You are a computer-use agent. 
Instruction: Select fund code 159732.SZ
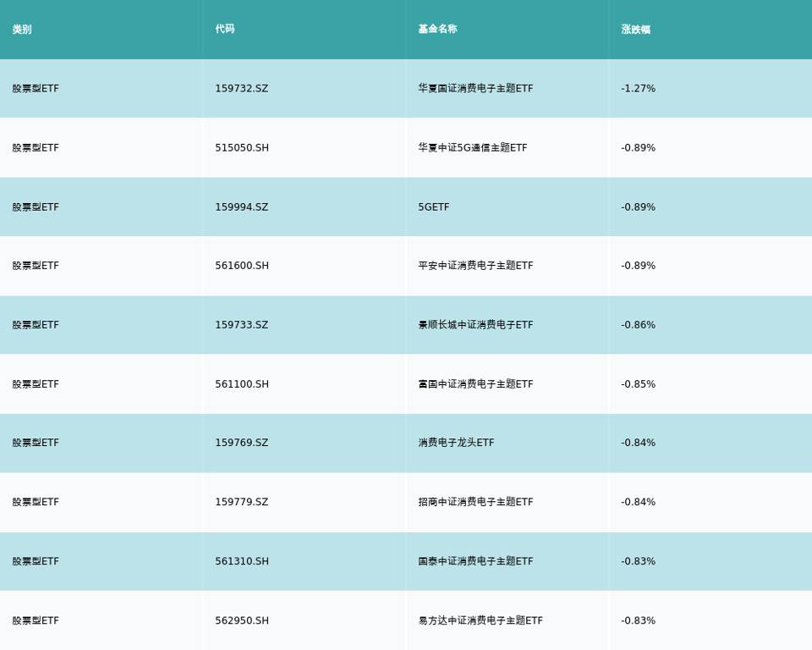tap(241, 89)
